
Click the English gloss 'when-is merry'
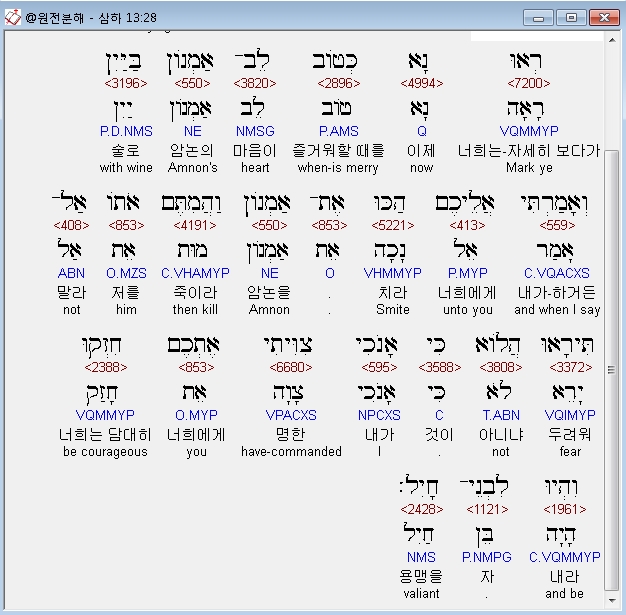click(338, 168)
